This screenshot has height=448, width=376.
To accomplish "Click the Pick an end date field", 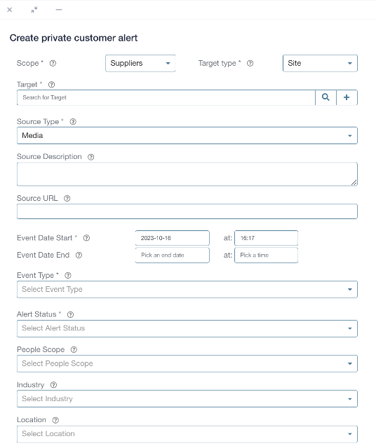I will [172, 255].
